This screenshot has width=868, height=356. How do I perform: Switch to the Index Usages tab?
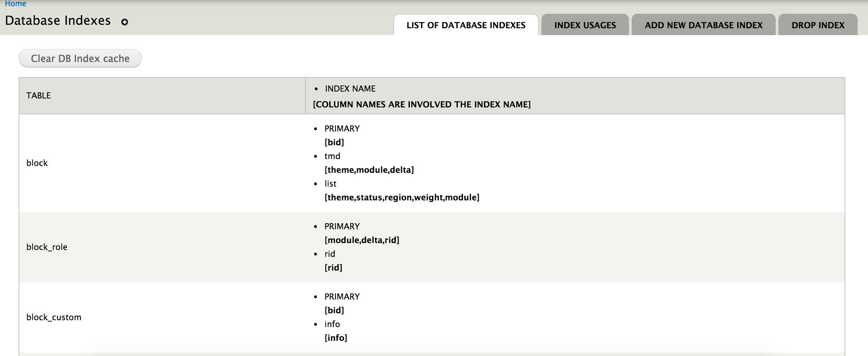pyautogui.click(x=585, y=25)
